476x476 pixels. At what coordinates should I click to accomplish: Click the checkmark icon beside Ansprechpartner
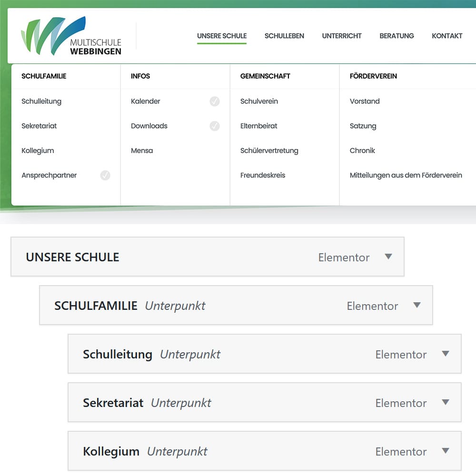[105, 176]
